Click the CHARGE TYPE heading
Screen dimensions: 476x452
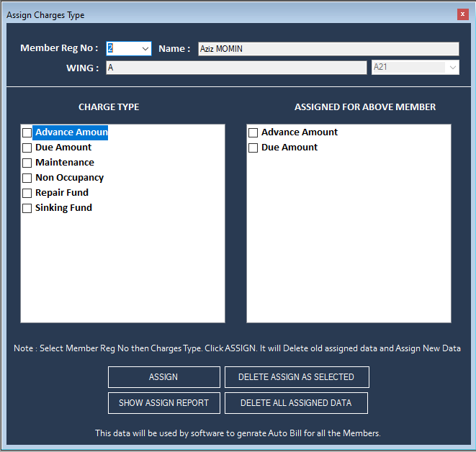click(x=109, y=107)
